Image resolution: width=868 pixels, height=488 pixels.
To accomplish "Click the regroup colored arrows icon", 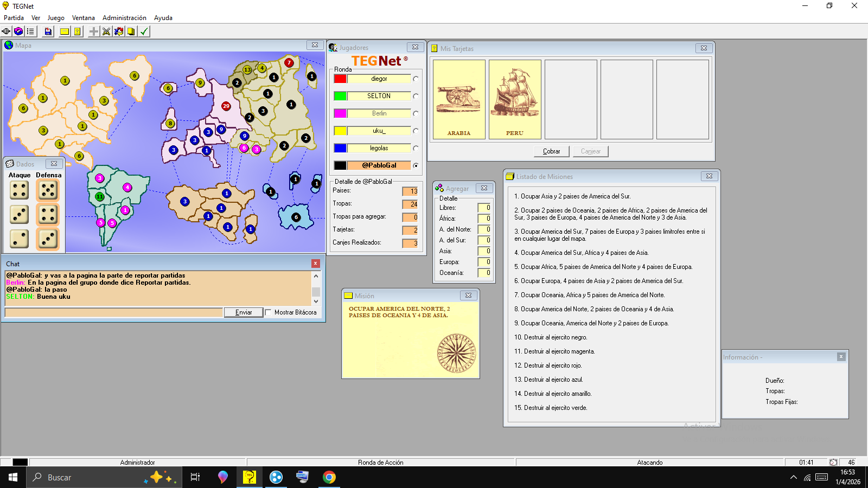I will click(x=119, y=31).
